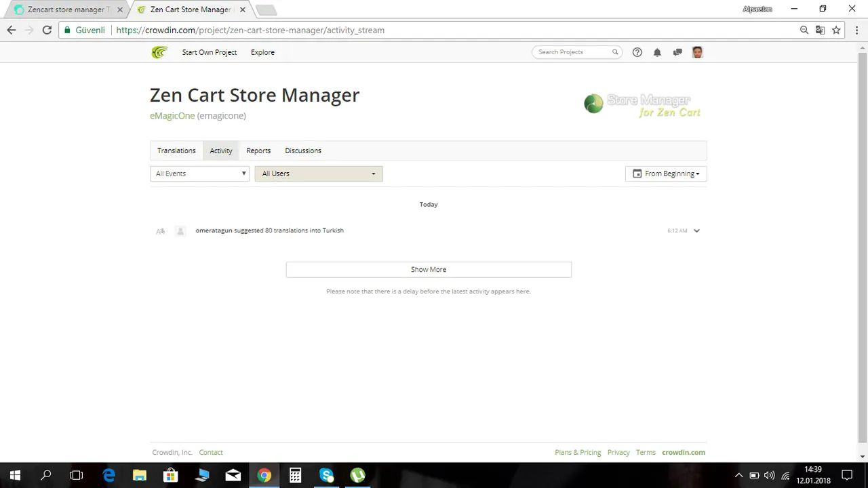Click the 6:12 AM timestamp
868x488 pixels.
tap(677, 231)
